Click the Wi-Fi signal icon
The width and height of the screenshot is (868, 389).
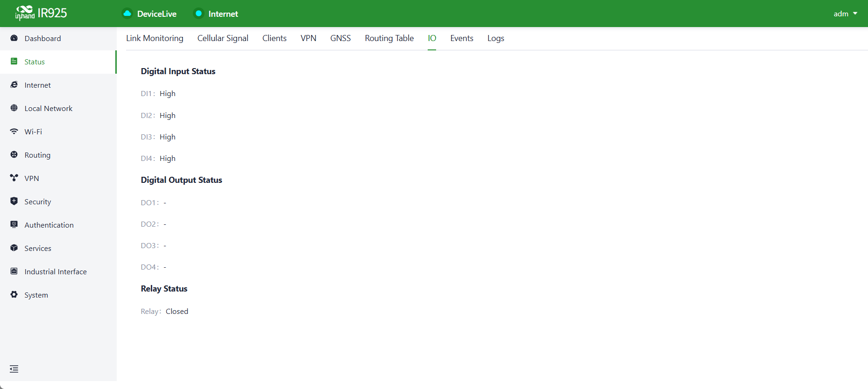pyautogui.click(x=14, y=132)
